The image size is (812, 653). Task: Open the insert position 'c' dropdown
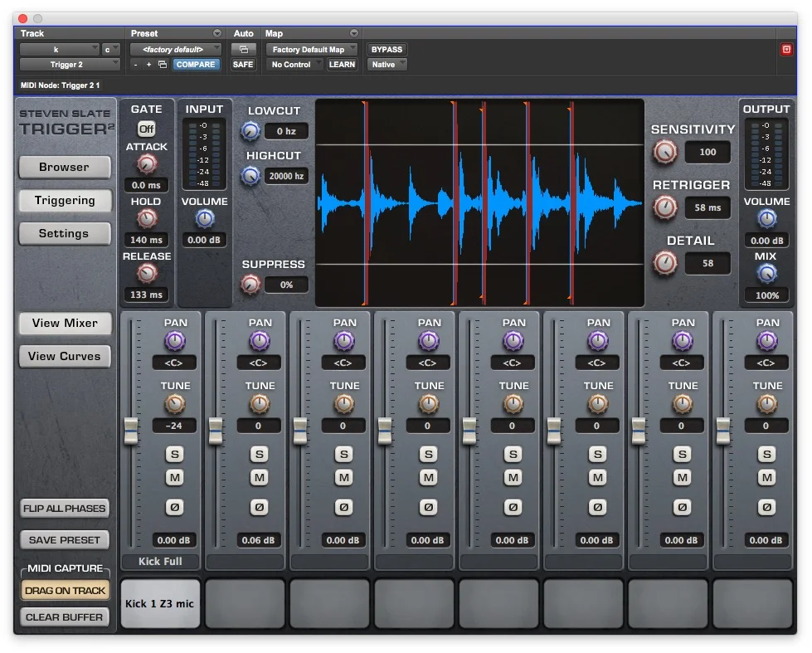coord(111,49)
